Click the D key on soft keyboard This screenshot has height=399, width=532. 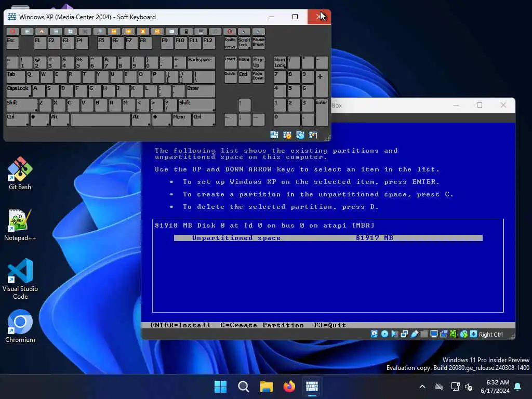67,91
